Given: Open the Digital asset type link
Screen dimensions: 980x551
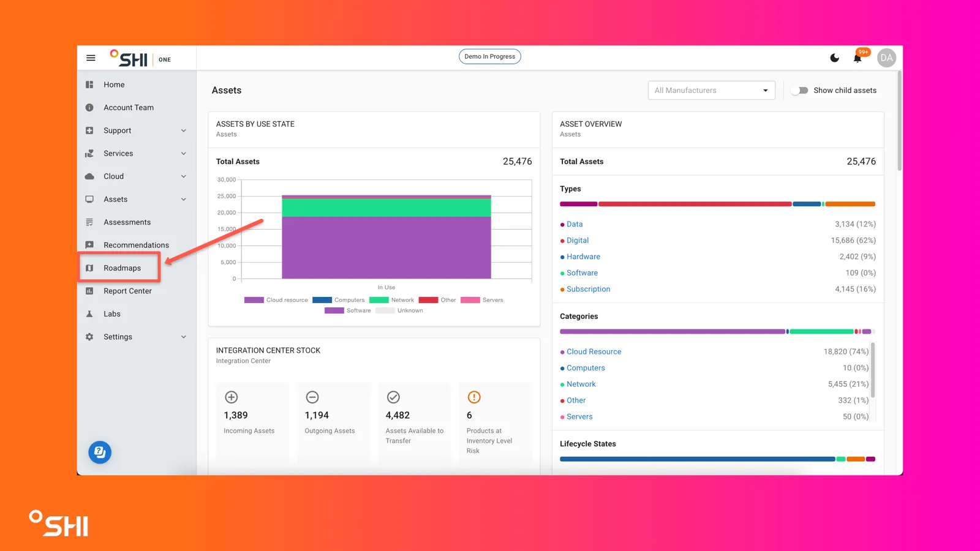Looking at the screenshot, I should 578,241.
